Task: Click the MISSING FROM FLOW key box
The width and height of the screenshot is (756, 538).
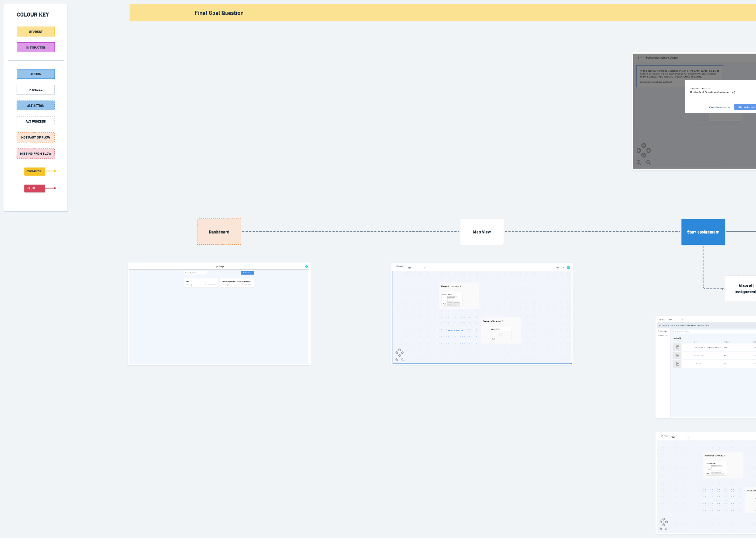Action: pos(36,153)
